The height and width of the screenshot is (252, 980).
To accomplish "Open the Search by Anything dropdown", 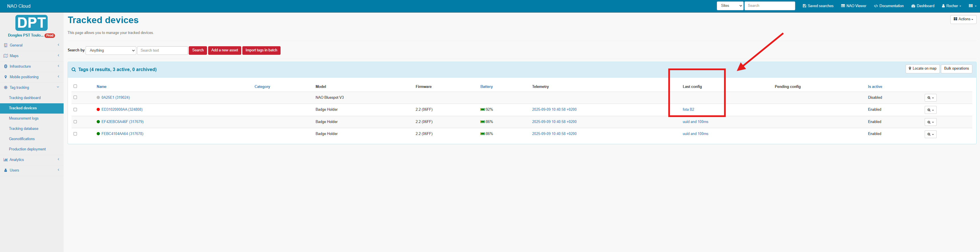I will [111, 50].
